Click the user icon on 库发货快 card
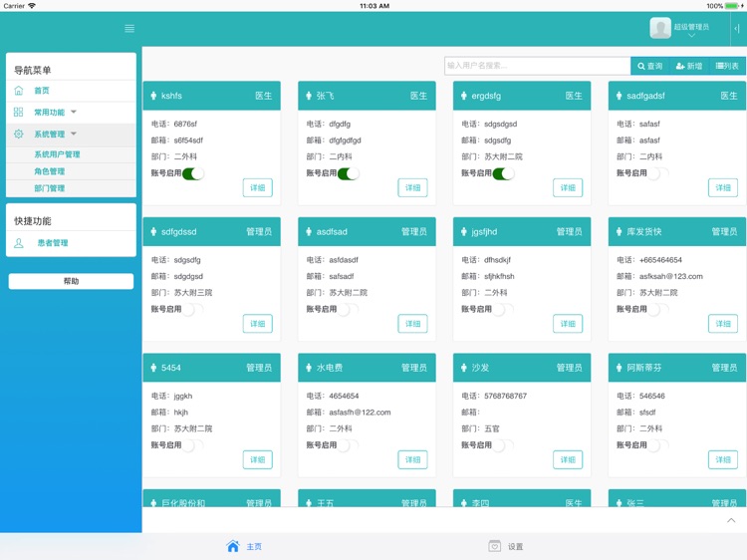This screenshot has width=747, height=560. click(619, 231)
